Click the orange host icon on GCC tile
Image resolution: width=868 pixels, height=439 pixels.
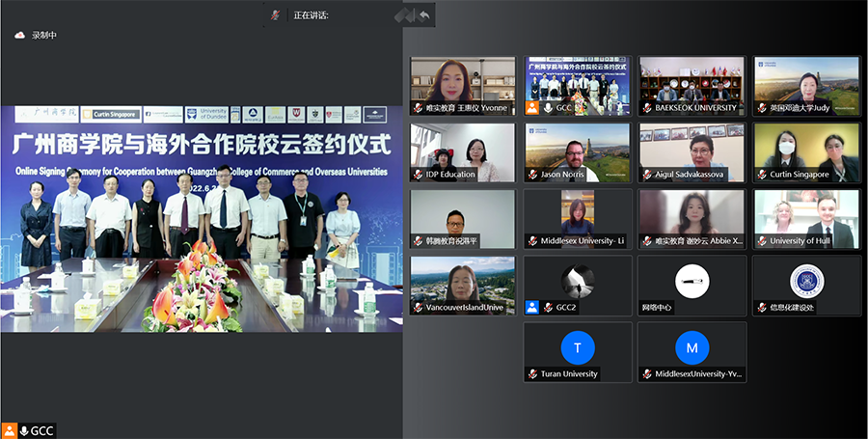[532, 108]
